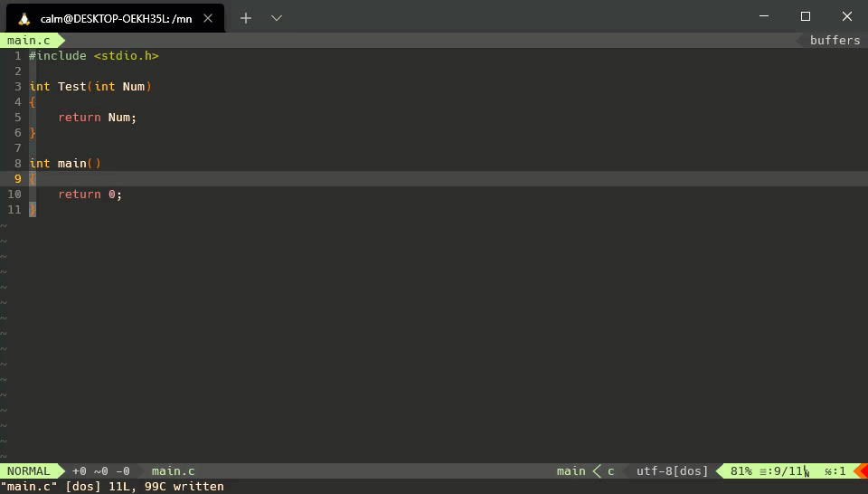
Task: Click the 81% file position indicator
Action: tap(741, 471)
